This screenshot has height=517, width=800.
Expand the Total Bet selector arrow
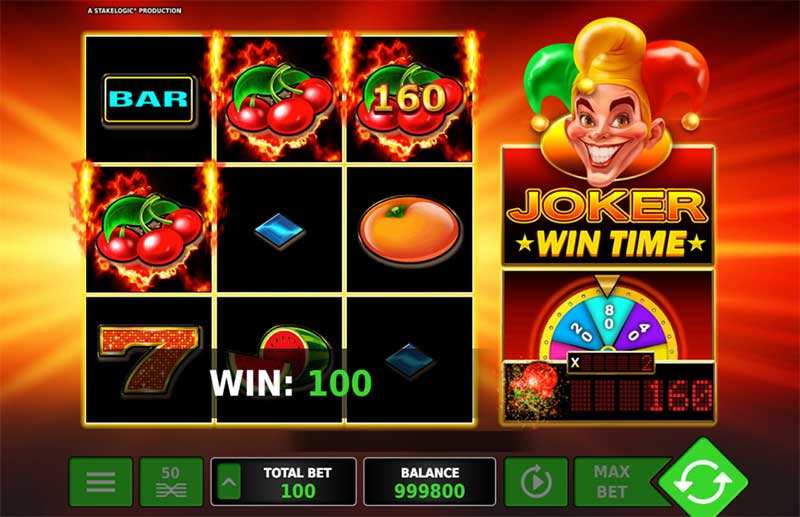click(229, 481)
